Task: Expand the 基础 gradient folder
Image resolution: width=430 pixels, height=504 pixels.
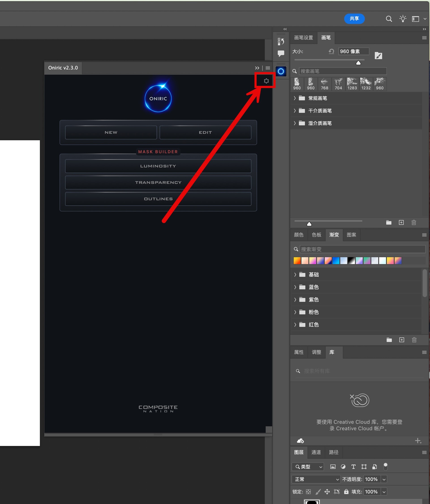Action: (295, 275)
